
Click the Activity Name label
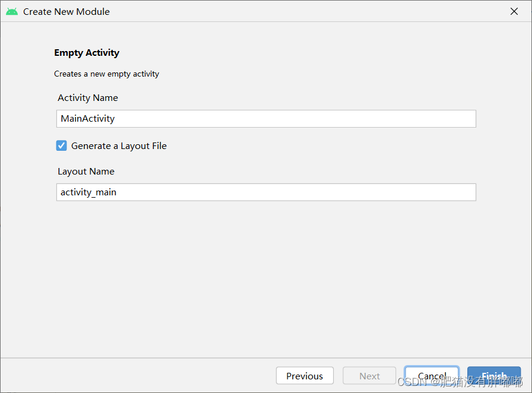pyautogui.click(x=87, y=97)
